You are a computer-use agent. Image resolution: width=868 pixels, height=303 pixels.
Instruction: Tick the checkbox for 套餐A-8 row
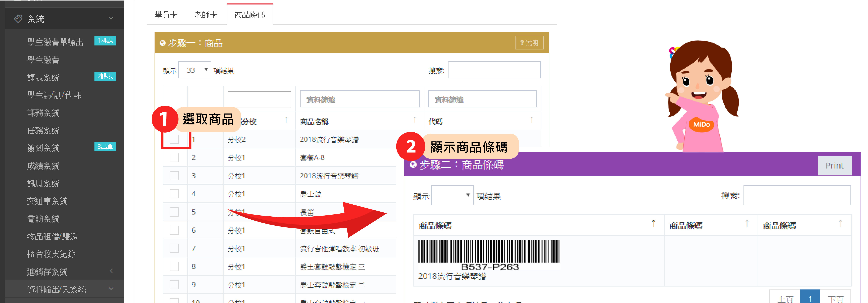[x=174, y=157]
